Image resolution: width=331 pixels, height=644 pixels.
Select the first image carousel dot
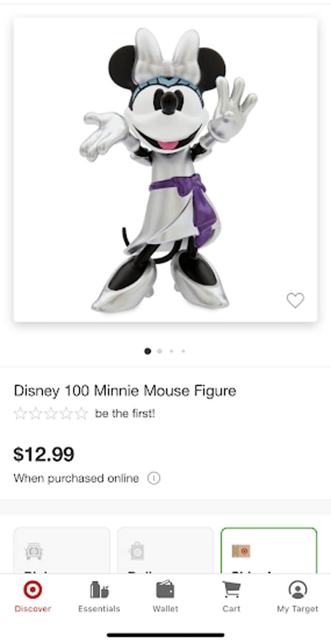click(147, 351)
